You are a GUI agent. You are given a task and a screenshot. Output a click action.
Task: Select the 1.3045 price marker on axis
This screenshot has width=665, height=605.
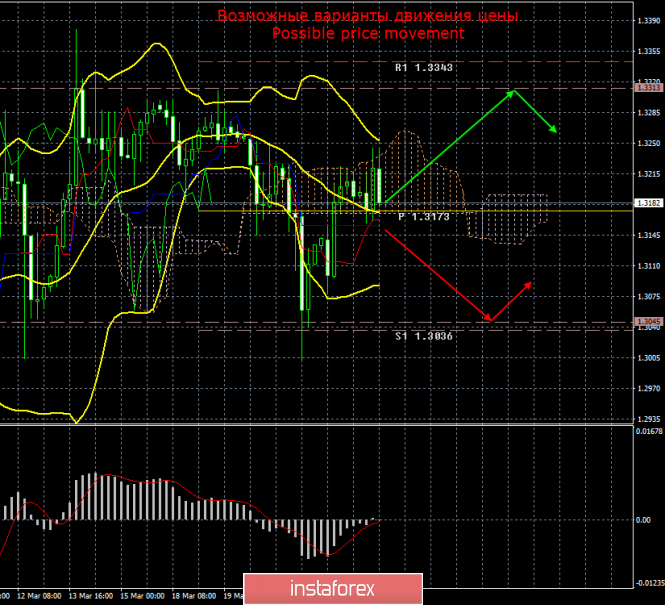pos(649,322)
